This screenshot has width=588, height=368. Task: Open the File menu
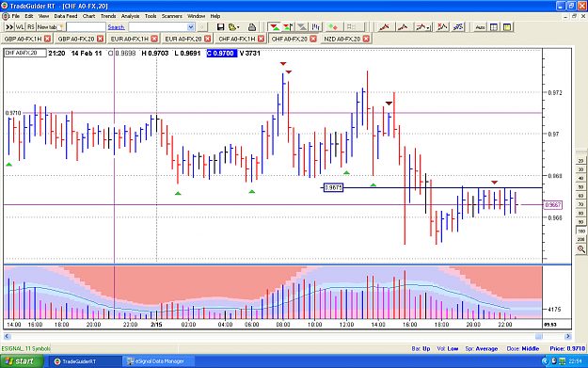(x=16, y=16)
